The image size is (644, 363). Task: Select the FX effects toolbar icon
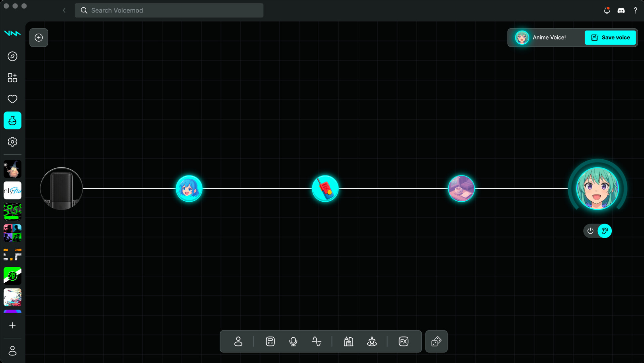pyautogui.click(x=403, y=341)
